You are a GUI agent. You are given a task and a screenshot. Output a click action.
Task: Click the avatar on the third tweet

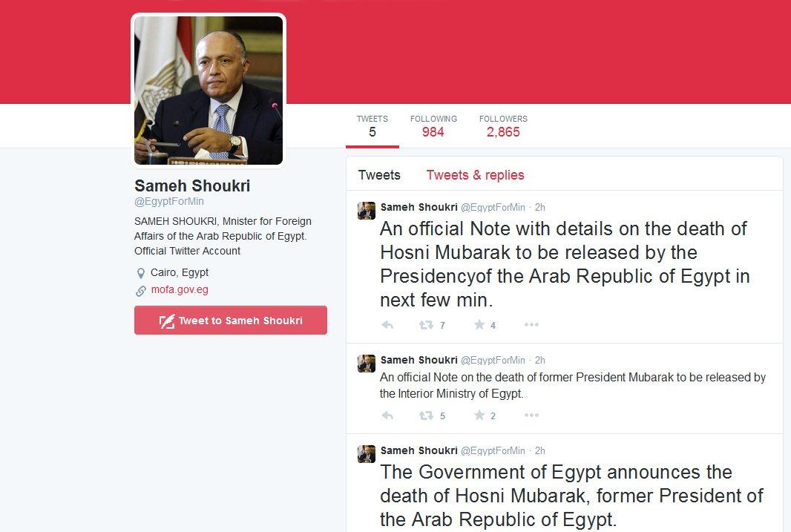367,454
